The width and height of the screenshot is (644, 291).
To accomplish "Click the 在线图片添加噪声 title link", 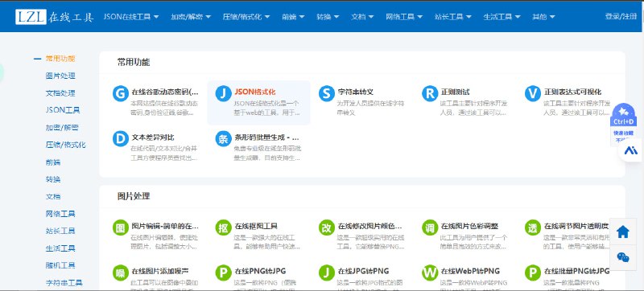I will [159, 271].
